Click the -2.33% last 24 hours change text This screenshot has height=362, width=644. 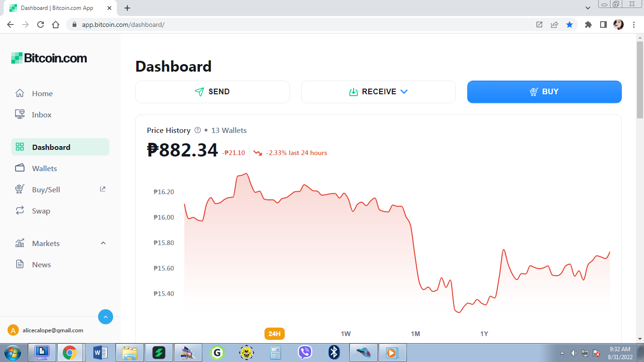[x=297, y=153]
